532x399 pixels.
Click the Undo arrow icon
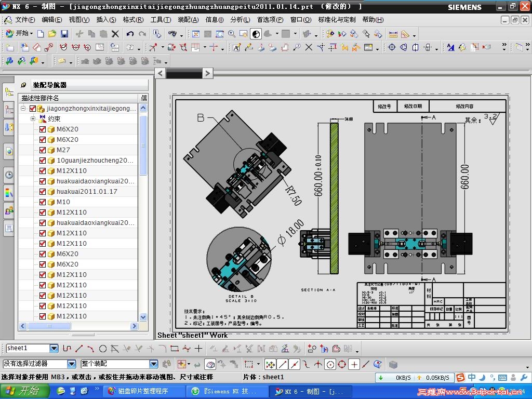[x=130, y=34]
